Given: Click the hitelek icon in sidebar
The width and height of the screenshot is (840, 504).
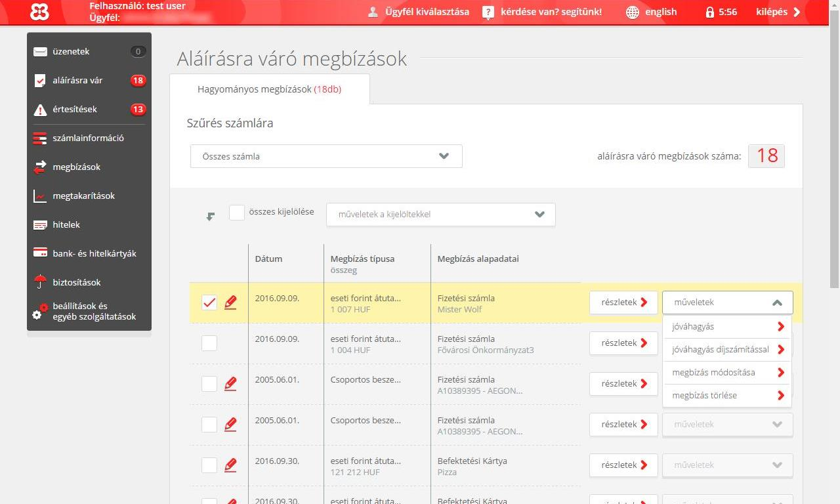Looking at the screenshot, I should click(x=40, y=225).
